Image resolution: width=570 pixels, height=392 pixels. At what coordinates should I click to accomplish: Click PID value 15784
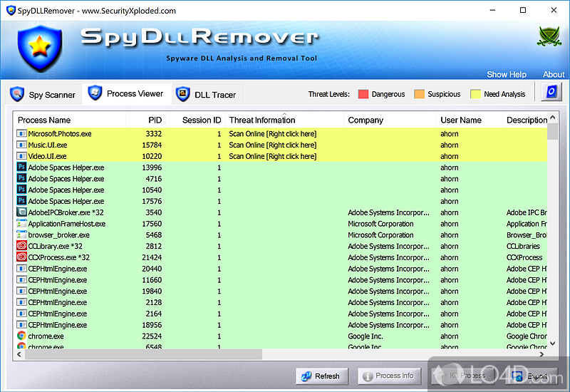coord(152,145)
